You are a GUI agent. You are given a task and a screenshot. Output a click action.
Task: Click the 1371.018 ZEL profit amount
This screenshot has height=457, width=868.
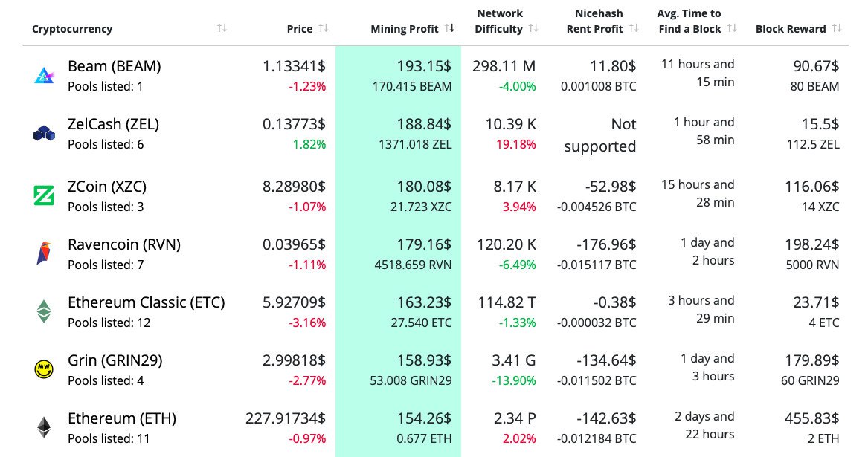point(415,144)
